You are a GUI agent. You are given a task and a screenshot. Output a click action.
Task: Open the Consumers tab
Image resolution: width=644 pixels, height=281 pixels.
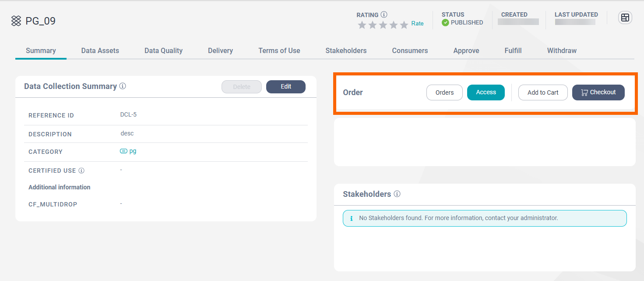click(x=410, y=50)
